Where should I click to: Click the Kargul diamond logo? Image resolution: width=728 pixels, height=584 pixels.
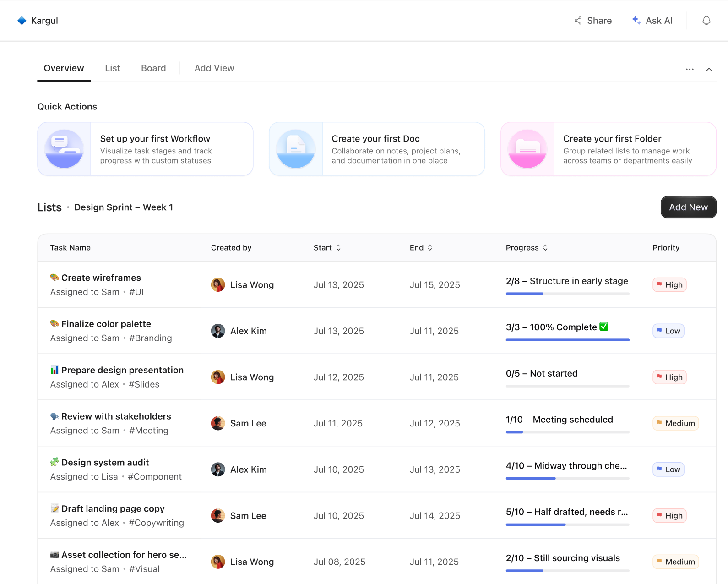[x=22, y=21]
